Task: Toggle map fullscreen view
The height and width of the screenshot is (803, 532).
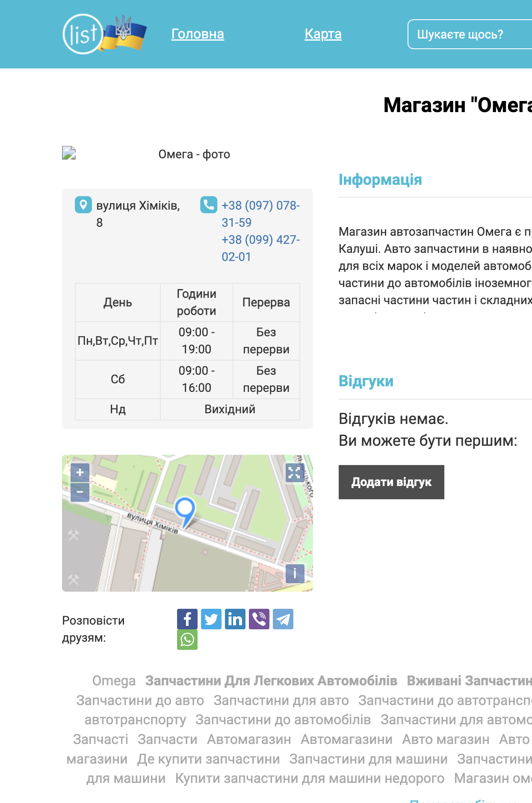Action: coord(295,473)
